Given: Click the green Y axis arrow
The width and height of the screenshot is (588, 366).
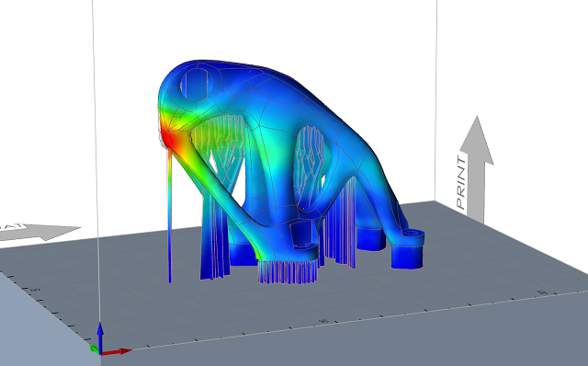Looking at the screenshot, I should coord(95,349).
